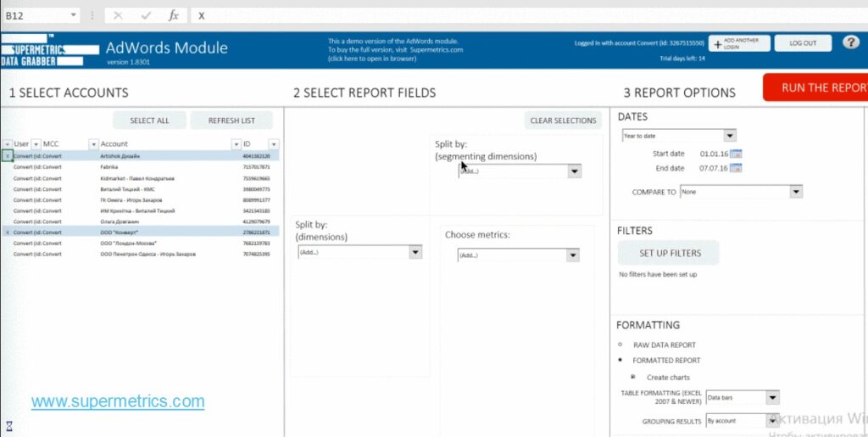Click the fx insert function icon
The height and width of the screenshot is (437, 868).
coord(174,15)
